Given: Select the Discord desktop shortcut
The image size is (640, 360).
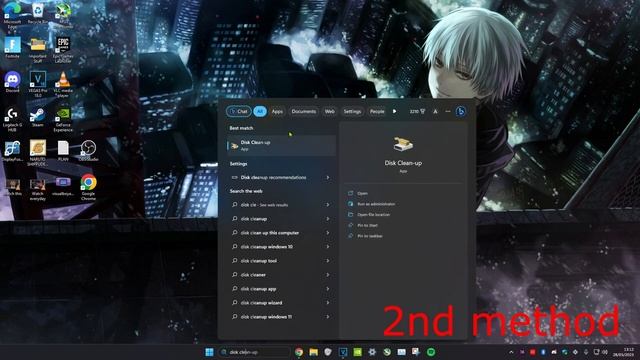Looking at the screenshot, I should [x=12, y=82].
